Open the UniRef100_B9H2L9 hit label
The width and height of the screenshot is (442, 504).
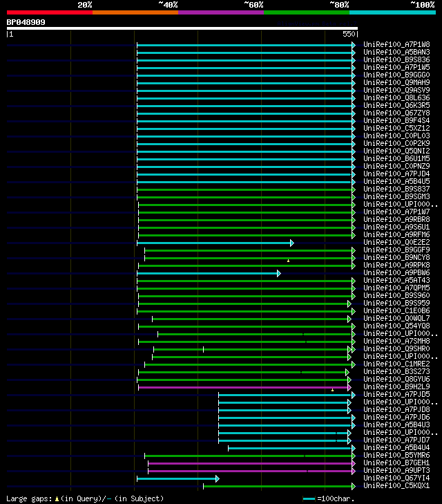(396, 386)
